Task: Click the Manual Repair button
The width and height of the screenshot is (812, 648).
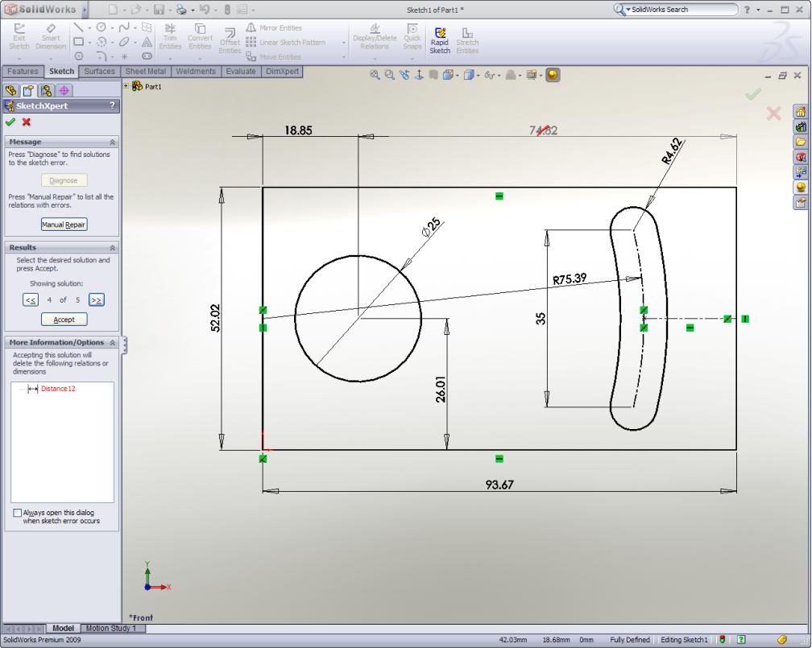Action: click(x=64, y=225)
